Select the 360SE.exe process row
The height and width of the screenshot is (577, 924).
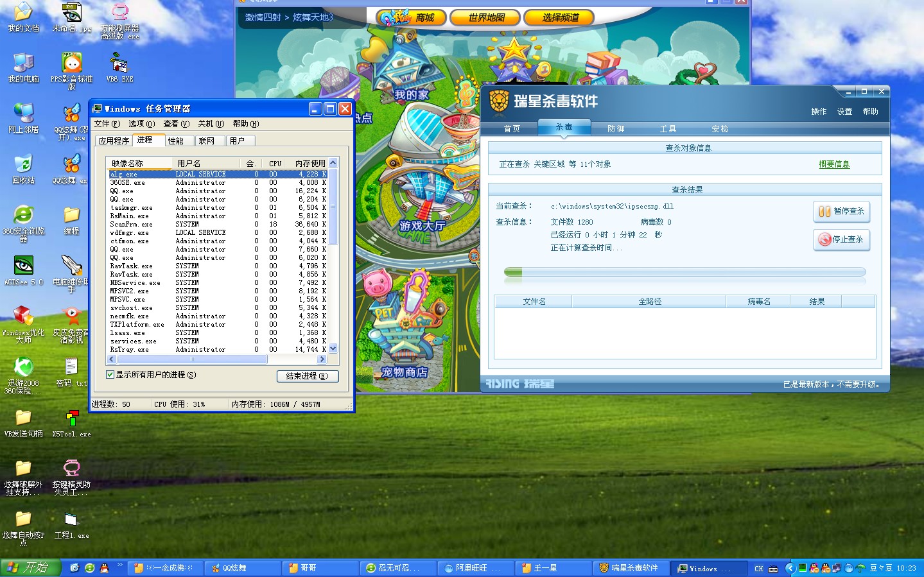tap(218, 182)
